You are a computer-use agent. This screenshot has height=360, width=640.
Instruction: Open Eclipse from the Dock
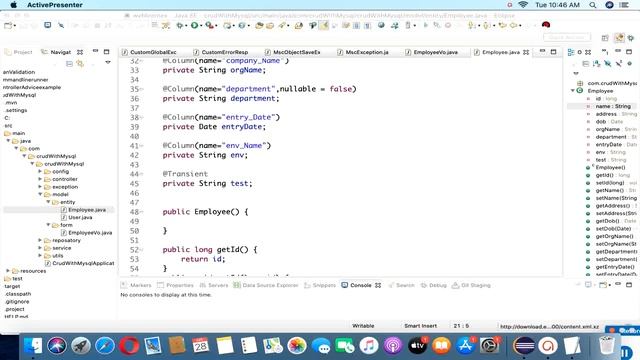click(524, 346)
